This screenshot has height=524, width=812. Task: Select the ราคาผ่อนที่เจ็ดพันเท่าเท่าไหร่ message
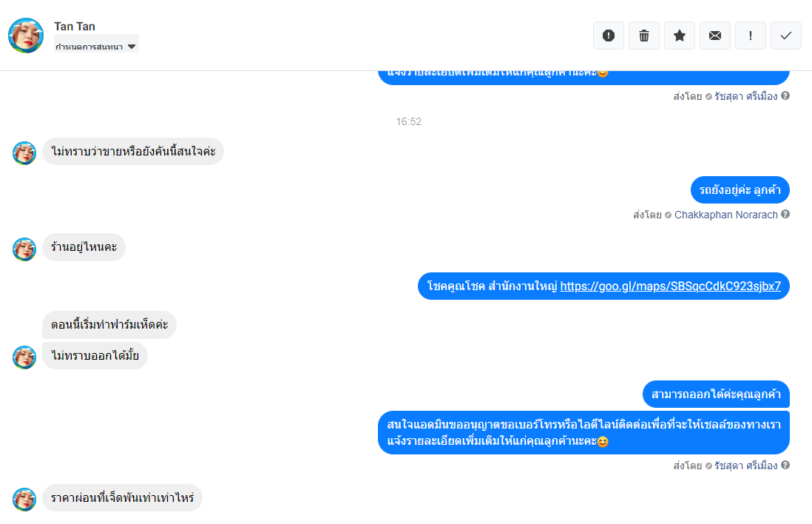pos(122,498)
